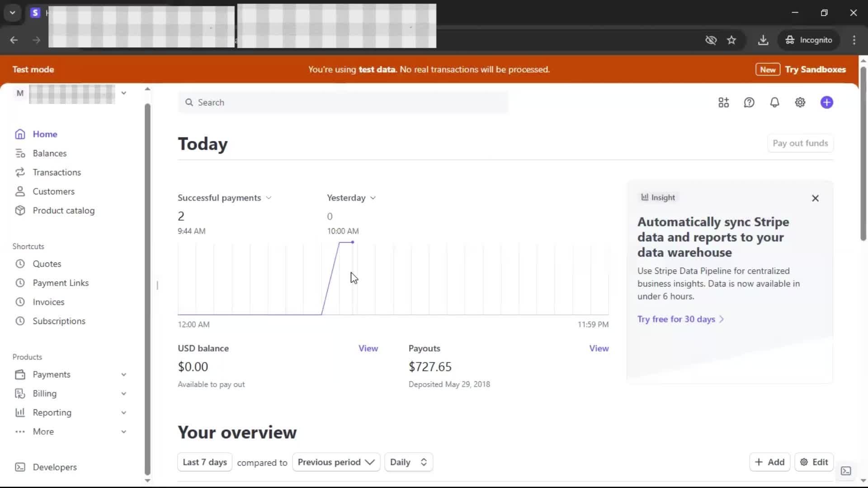Image resolution: width=868 pixels, height=488 pixels.
Task: Click the Search input field
Action: (343, 103)
